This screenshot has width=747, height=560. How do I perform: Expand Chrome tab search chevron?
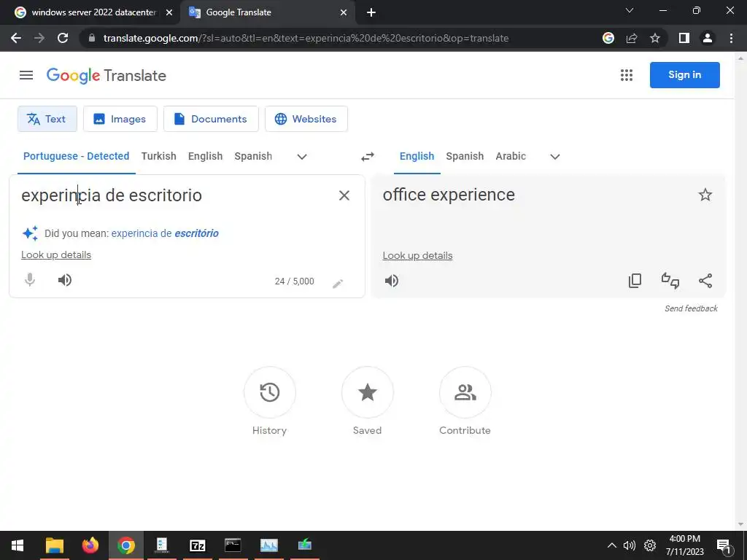coord(630,10)
